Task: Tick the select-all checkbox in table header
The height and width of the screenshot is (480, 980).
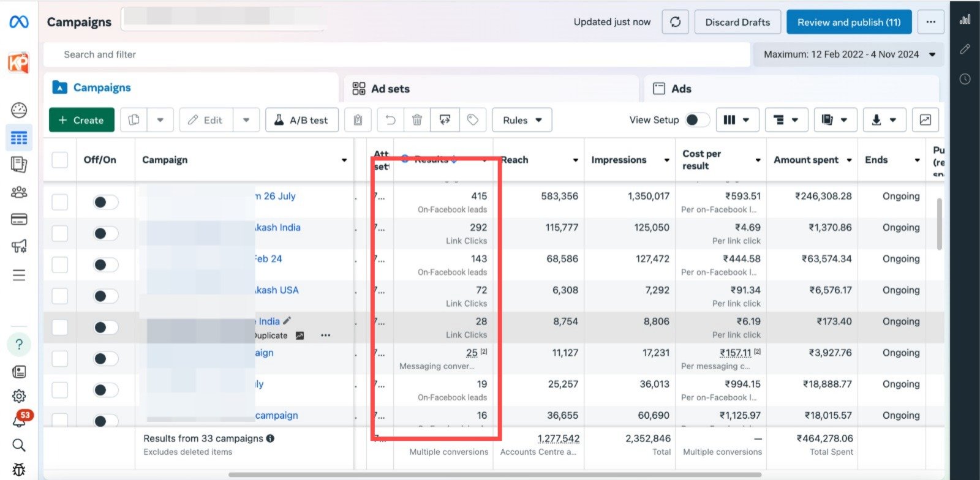Action: 60,160
